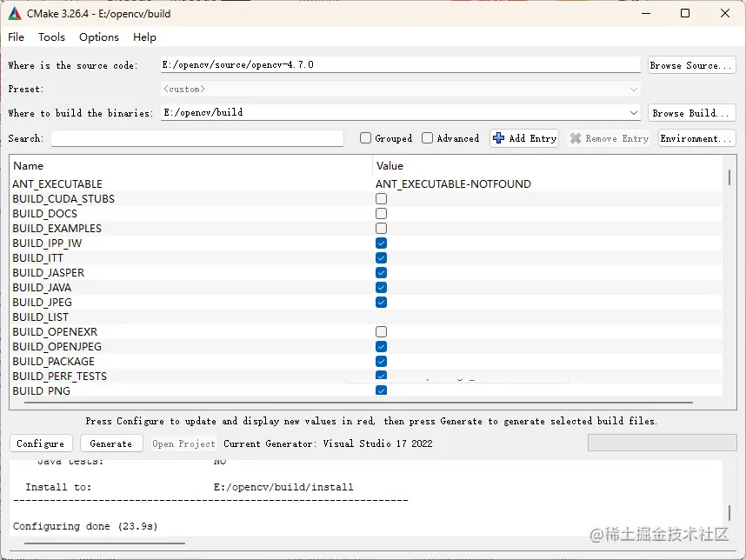Select the BUILD_LIST row name
Image resolution: width=746 pixels, height=560 pixels.
(41, 317)
